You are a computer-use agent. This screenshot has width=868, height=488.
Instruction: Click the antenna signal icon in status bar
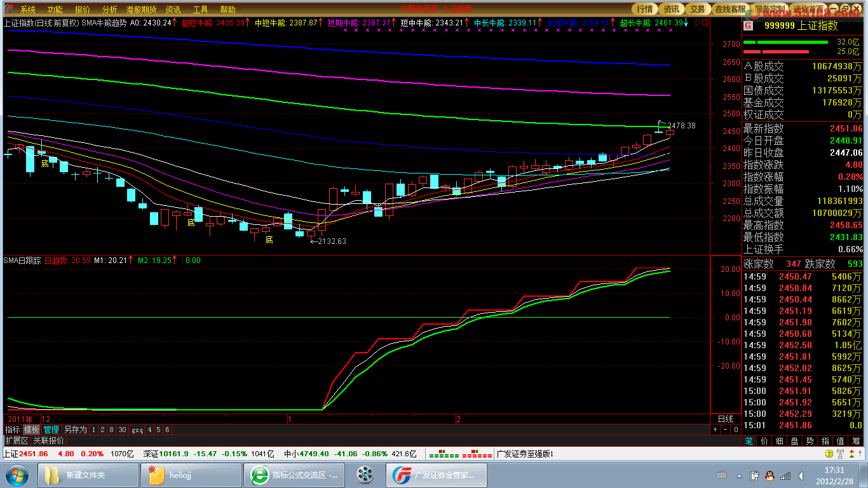coord(840,454)
